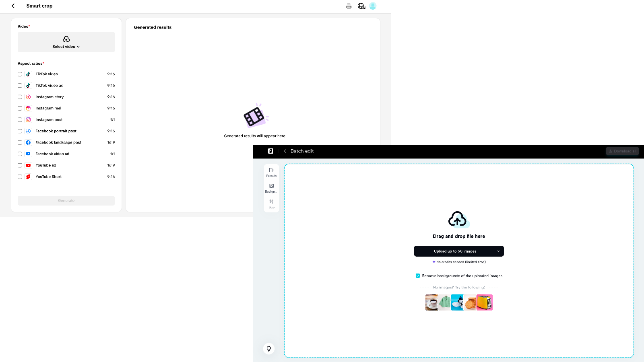644x362 pixels.
Task: Click the app logo in the Batch edit bar
Action: point(270,151)
